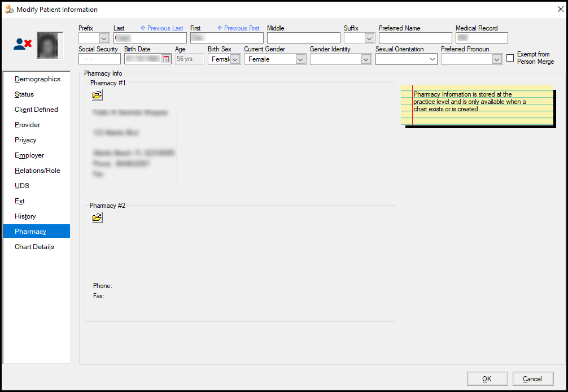Click the Birth Date calendar icon
Viewport: 568px width, 392px height.
click(x=166, y=59)
